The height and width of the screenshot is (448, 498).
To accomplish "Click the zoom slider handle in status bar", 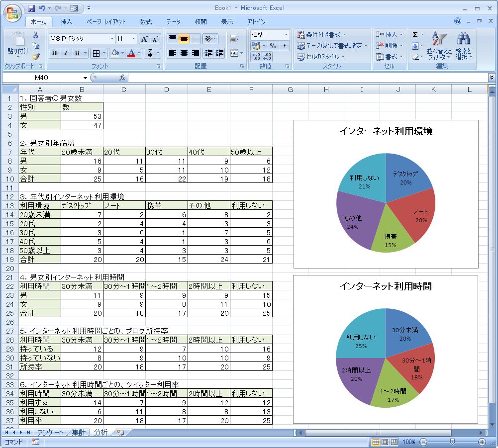I will (452, 442).
